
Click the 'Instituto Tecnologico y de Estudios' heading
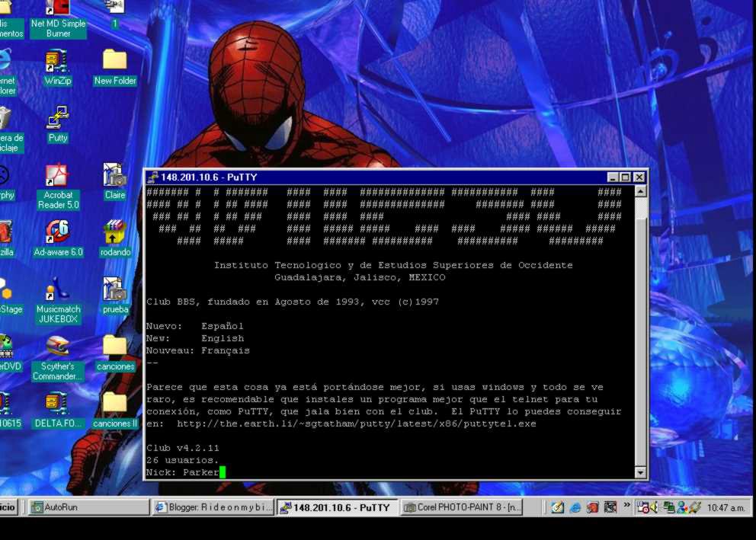[393, 265]
